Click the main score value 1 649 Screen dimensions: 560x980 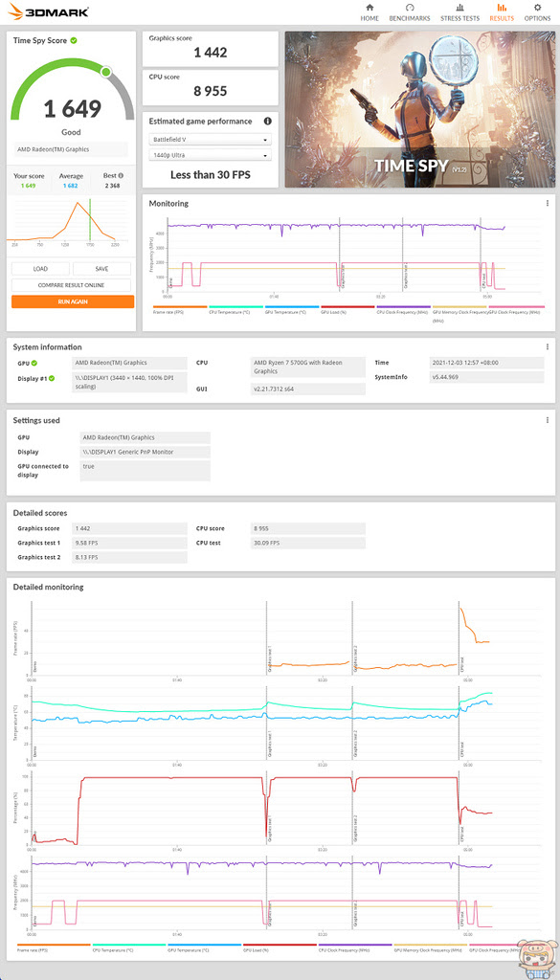[72, 109]
